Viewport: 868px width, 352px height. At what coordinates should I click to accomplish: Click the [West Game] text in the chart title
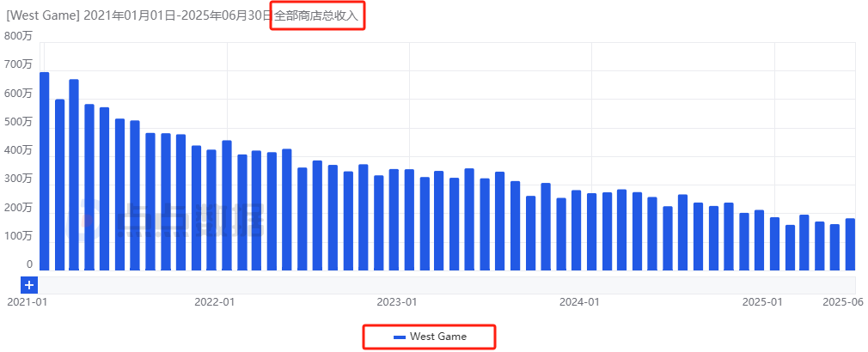tap(43, 16)
